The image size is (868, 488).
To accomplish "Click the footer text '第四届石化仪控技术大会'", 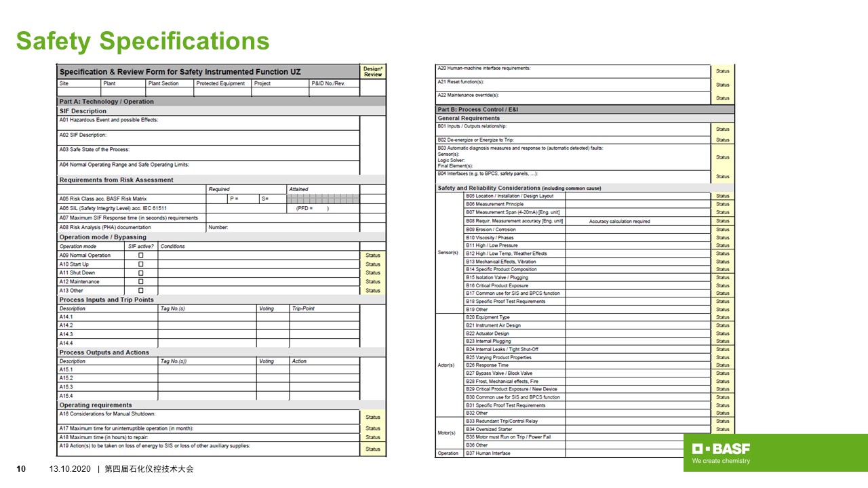I will click(149, 469).
